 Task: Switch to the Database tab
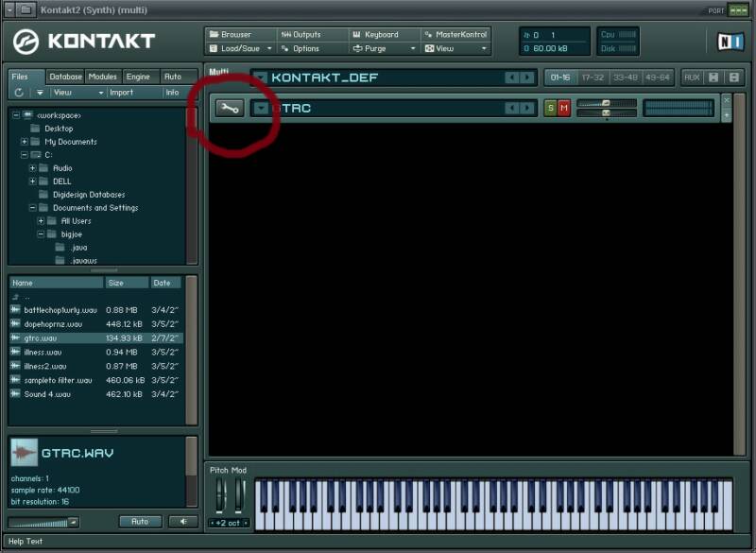coord(65,77)
